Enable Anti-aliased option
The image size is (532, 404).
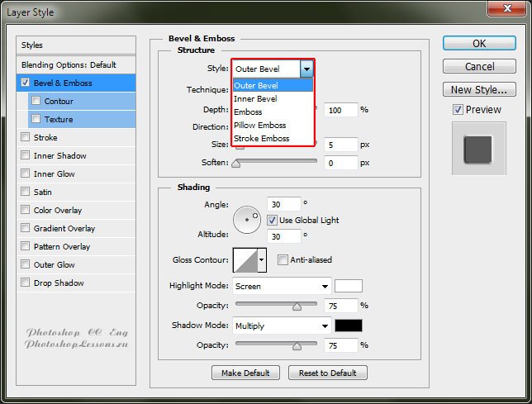pyautogui.click(x=283, y=259)
